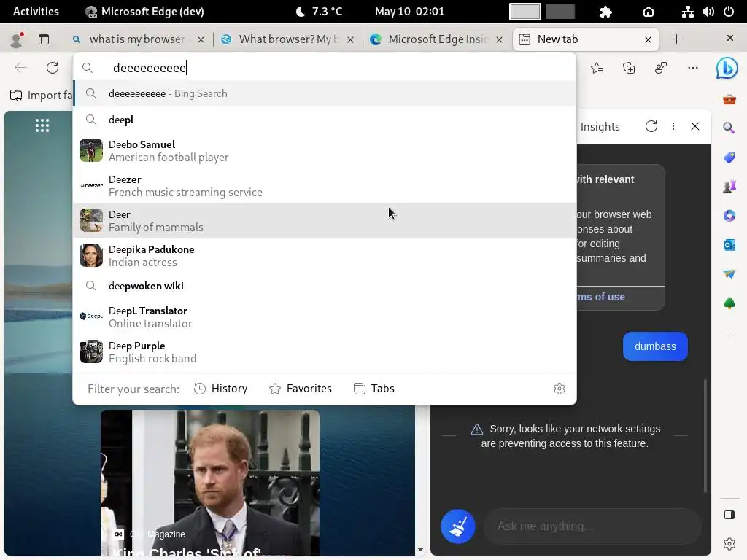Select the Deepika Padukone suggestion

325,256
